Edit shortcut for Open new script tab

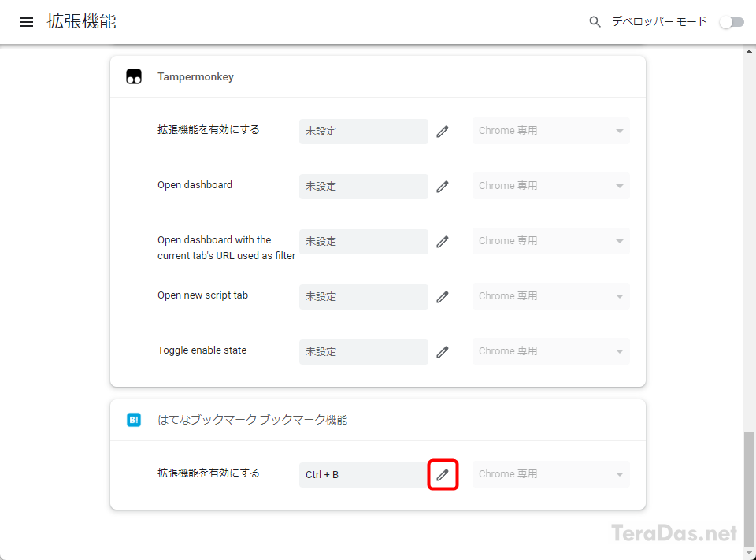click(442, 297)
